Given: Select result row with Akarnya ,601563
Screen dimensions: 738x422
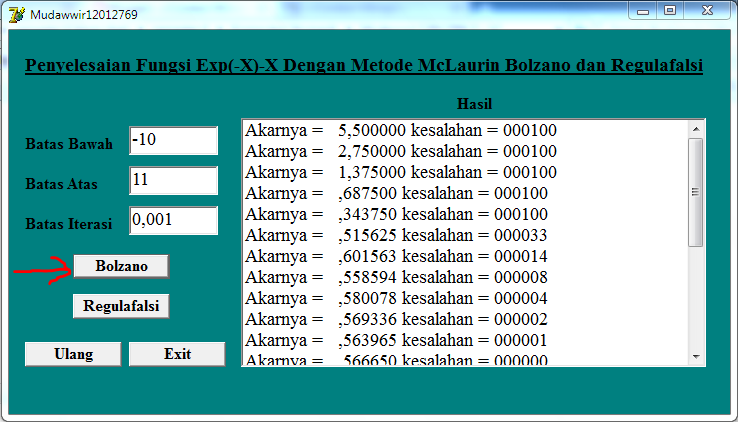Looking at the screenshot, I should [x=465, y=256].
